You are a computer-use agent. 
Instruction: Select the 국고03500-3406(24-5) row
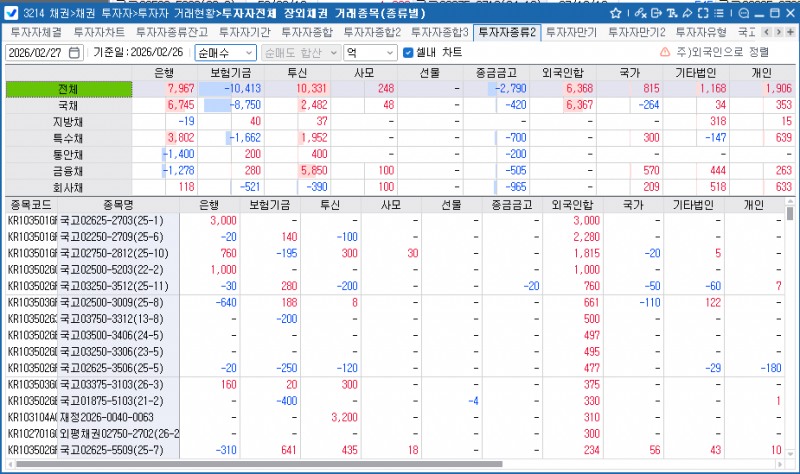click(x=394, y=336)
